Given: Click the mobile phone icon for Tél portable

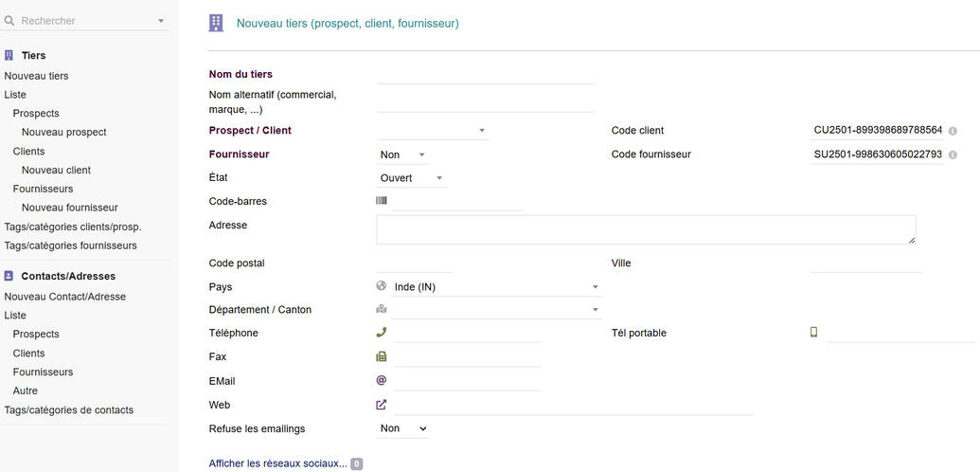Looking at the screenshot, I should click(x=813, y=333).
